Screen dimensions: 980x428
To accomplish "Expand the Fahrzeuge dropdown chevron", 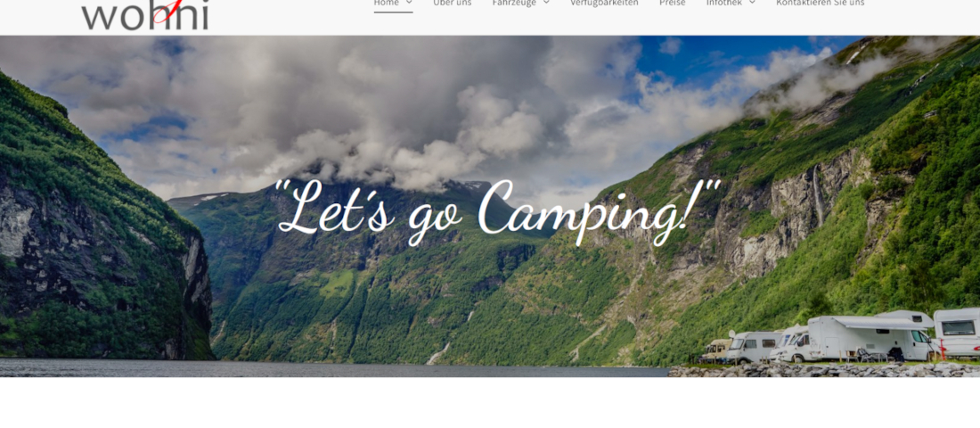I will click(x=545, y=3).
